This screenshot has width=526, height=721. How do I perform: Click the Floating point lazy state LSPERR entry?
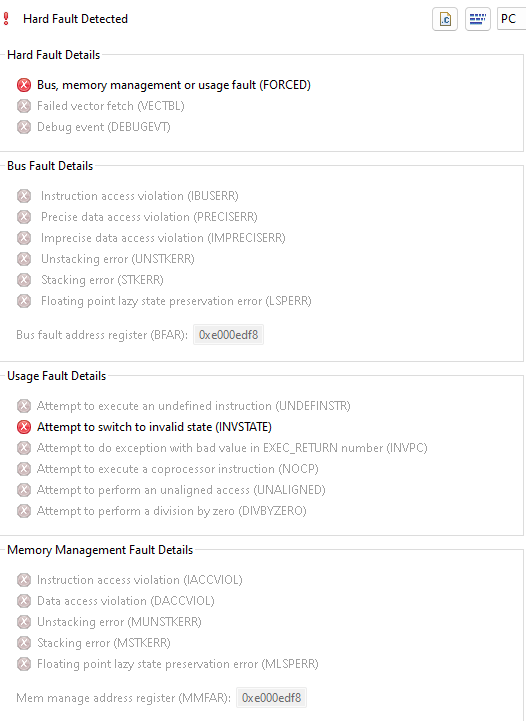pyautogui.click(x=176, y=301)
